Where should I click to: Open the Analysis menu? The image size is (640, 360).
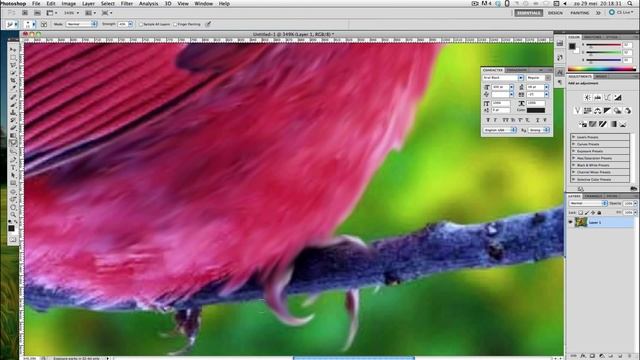pyautogui.click(x=149, y=3)
